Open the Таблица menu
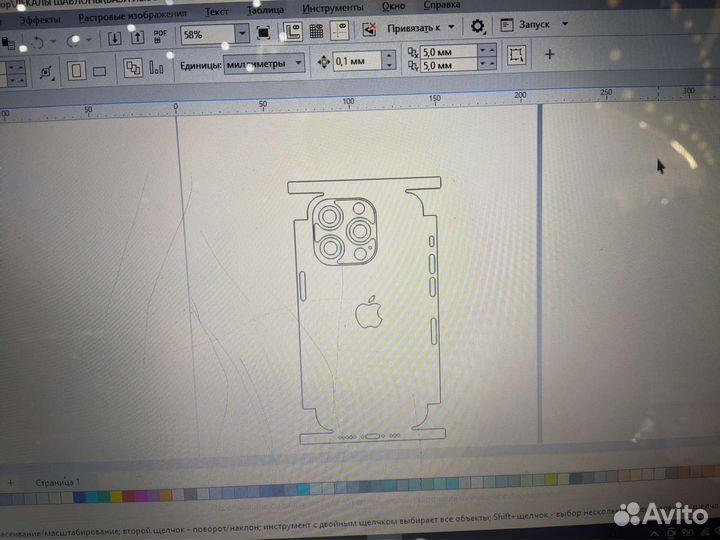The image size is (720, 540). coord(266,10)
